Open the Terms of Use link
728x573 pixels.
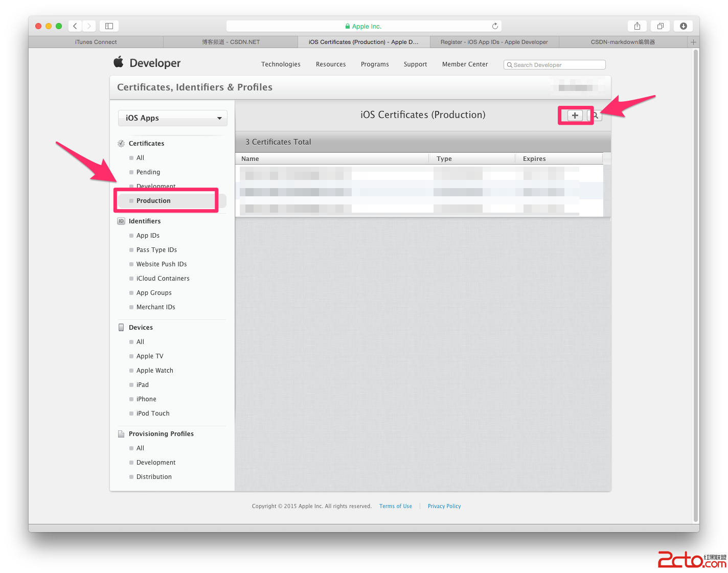point(396,507)
